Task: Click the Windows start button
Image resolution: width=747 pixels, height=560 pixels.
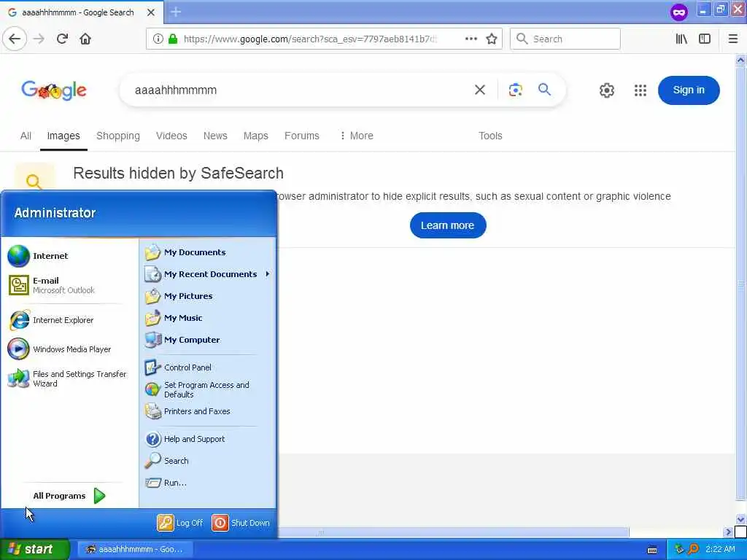Action: click(x=35, y=549)
